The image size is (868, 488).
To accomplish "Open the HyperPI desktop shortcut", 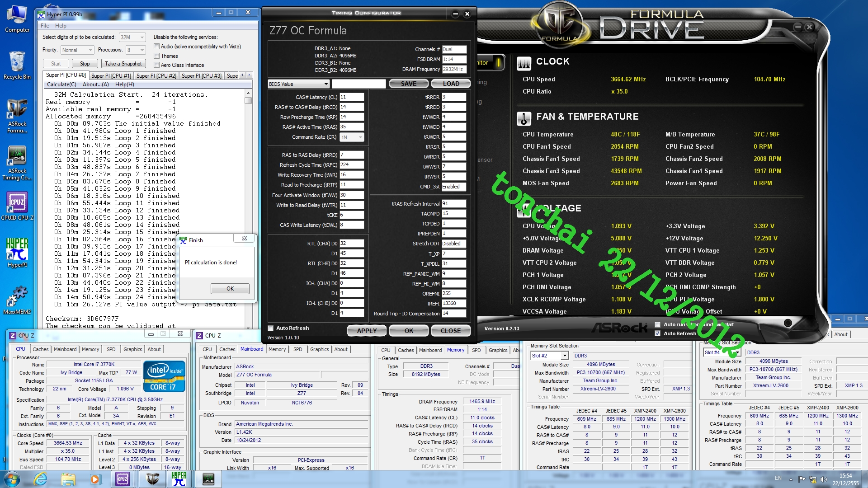I will point(17,250).
